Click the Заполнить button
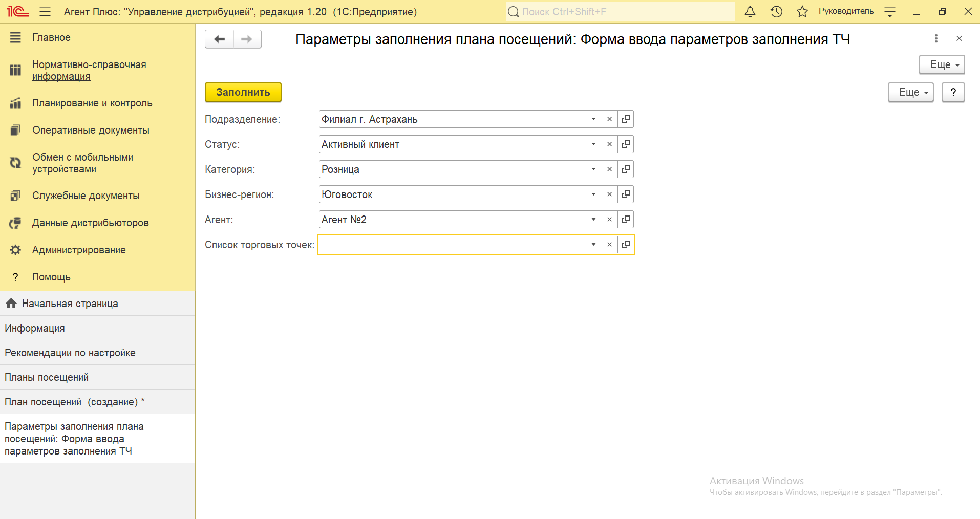 click(x=243, y=92)
